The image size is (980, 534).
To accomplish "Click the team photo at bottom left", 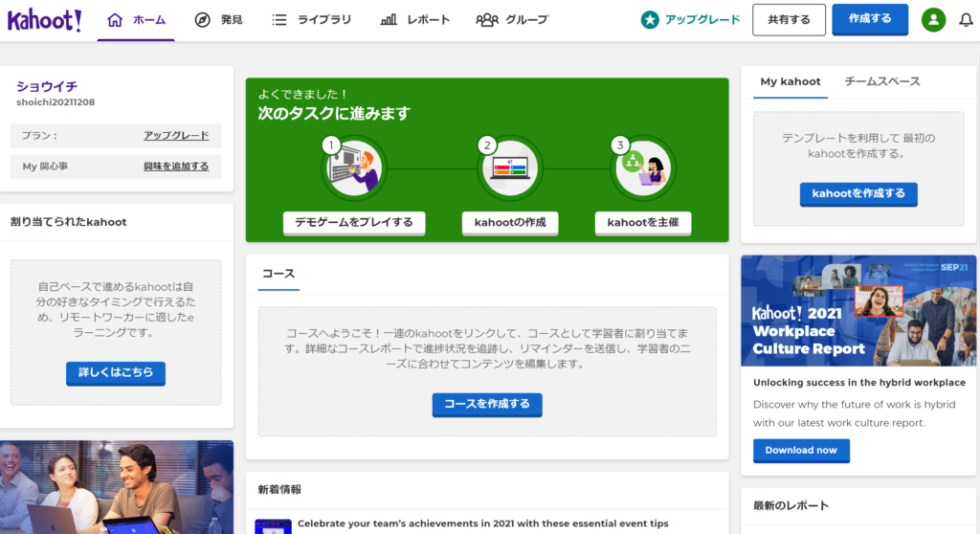I will click(x=116, y=487).
